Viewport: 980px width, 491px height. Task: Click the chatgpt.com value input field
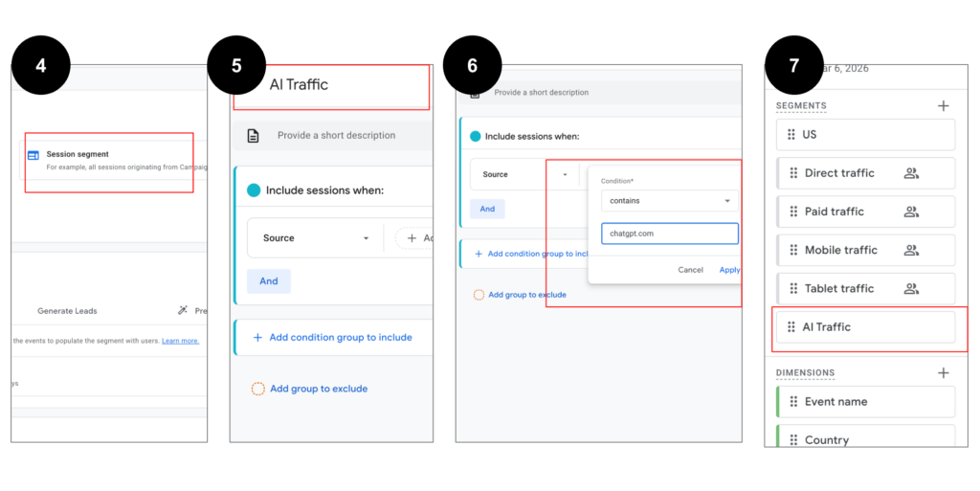point(669,234)
